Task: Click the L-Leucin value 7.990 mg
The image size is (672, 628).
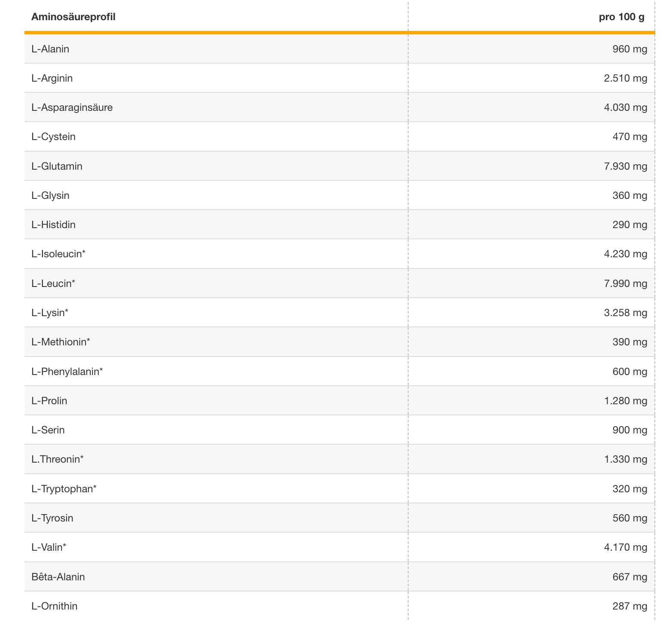Action: tap(625, 284)
